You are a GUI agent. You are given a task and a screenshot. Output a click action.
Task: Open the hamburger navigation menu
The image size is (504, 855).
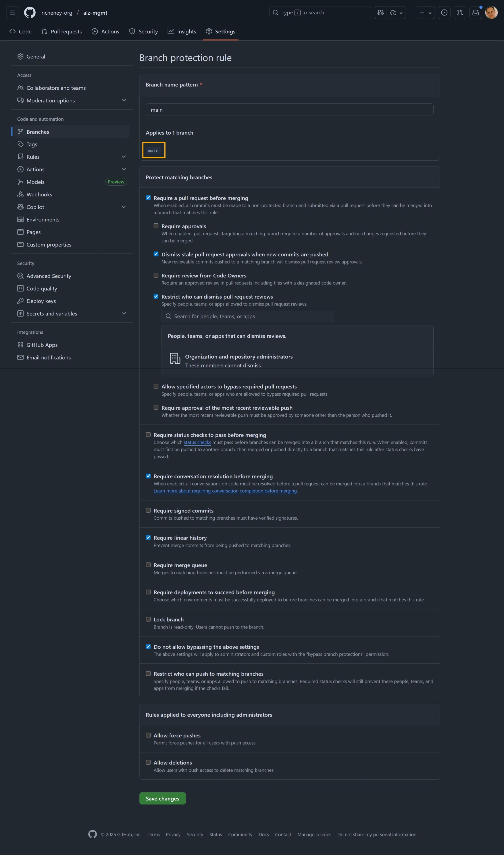pyautogui.click(x=13, y=13)
